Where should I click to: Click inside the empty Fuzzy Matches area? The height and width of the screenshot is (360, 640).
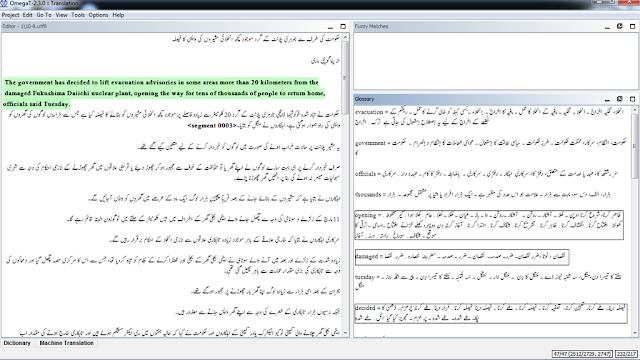496,61
